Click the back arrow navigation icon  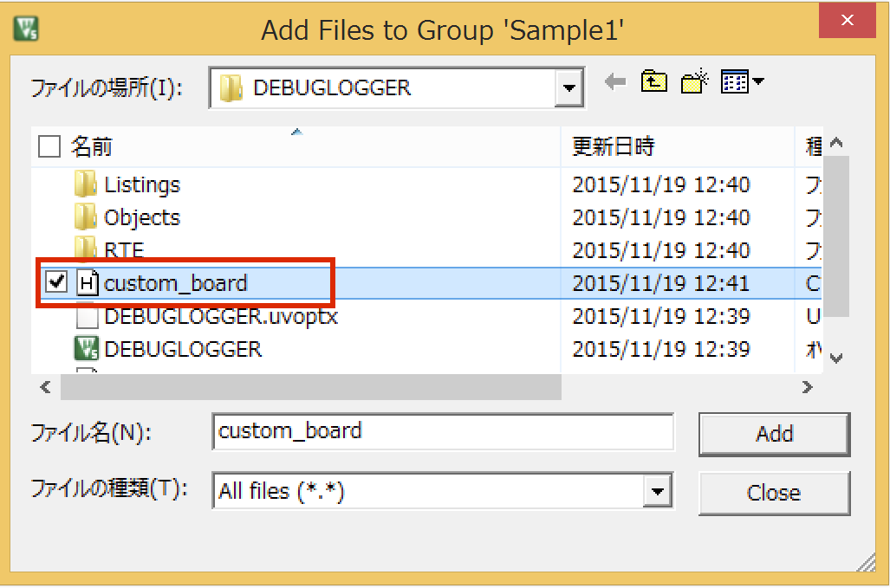(615, 83)
